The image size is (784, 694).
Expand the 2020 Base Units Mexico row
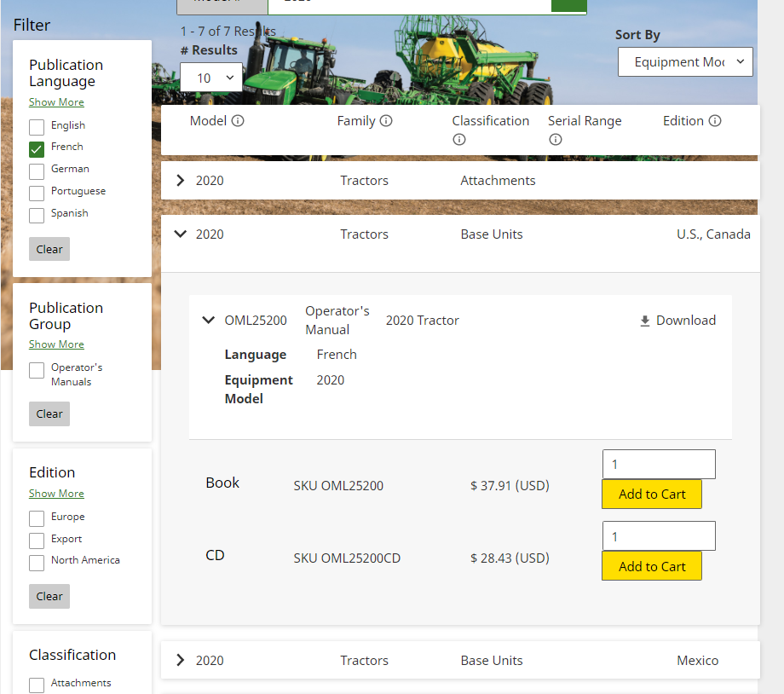tap(181, 661)
